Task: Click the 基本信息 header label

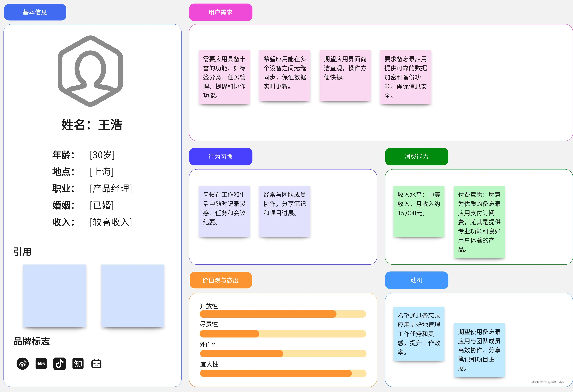Action: point(35,12)
